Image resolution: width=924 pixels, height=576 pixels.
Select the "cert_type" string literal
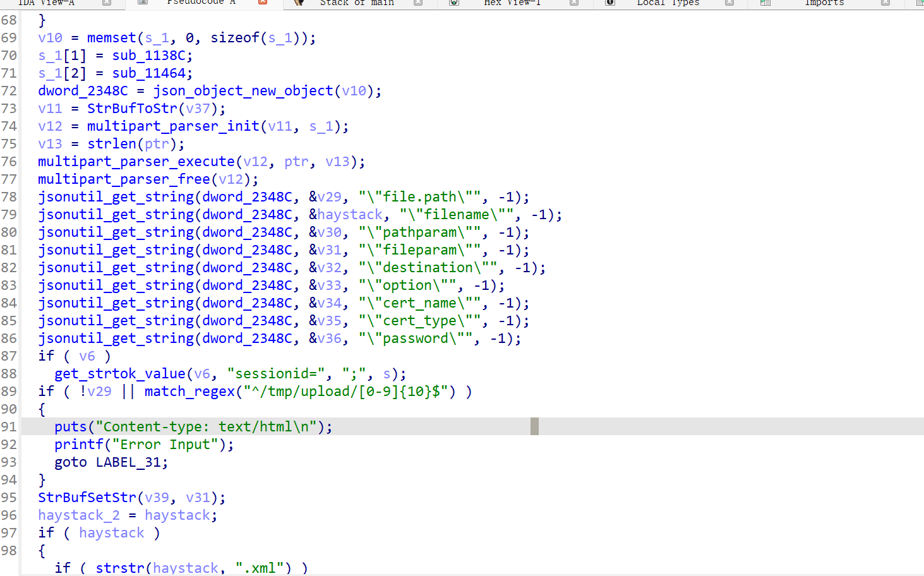419,321
